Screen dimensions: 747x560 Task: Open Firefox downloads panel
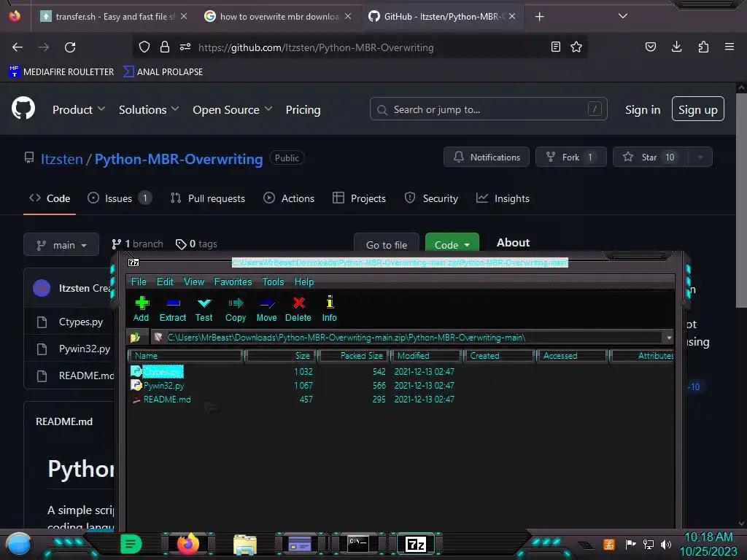(x=676, y=47)
